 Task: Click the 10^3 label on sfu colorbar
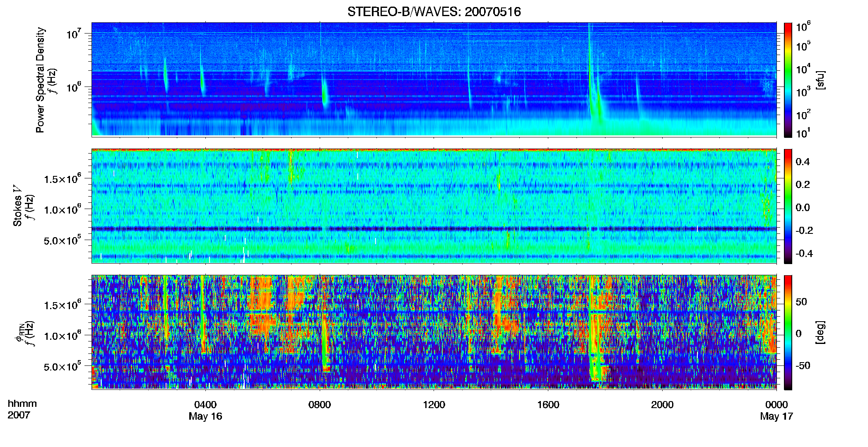click(x=803, y=92)
